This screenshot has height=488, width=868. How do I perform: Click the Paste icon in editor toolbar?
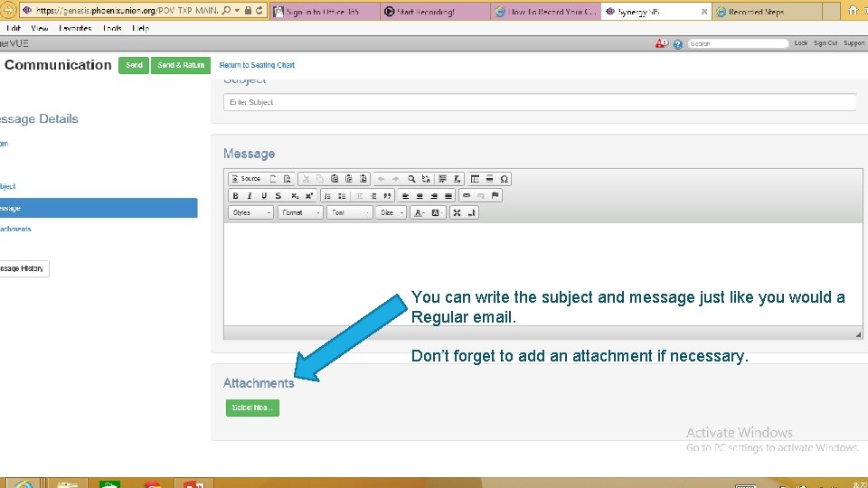tap(335, 179)
